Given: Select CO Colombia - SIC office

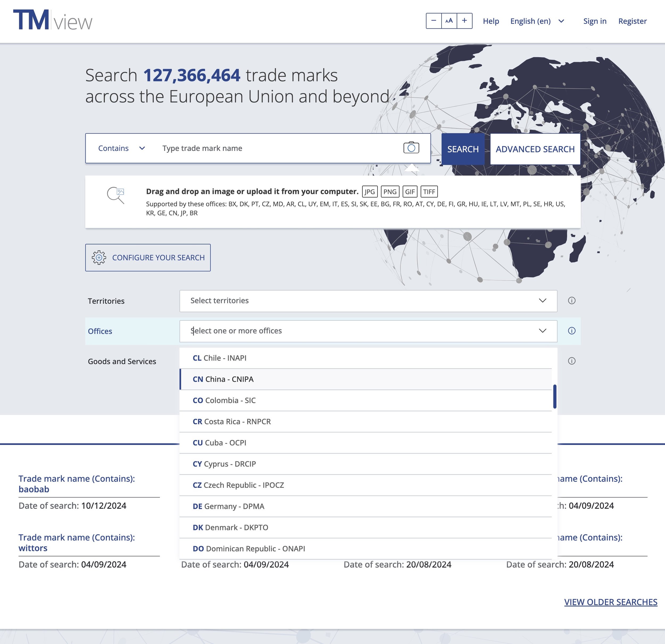Looking at the screenshot, I should pyautogui.click(x=365, y=401).
